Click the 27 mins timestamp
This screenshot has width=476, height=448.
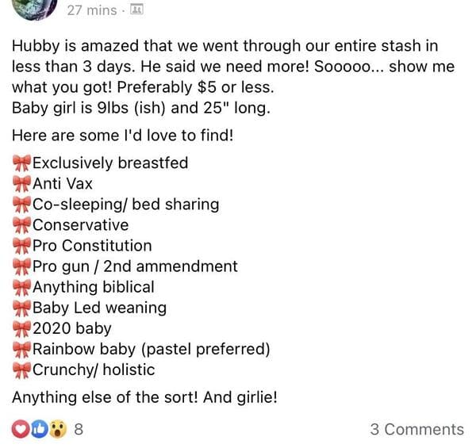92,10
